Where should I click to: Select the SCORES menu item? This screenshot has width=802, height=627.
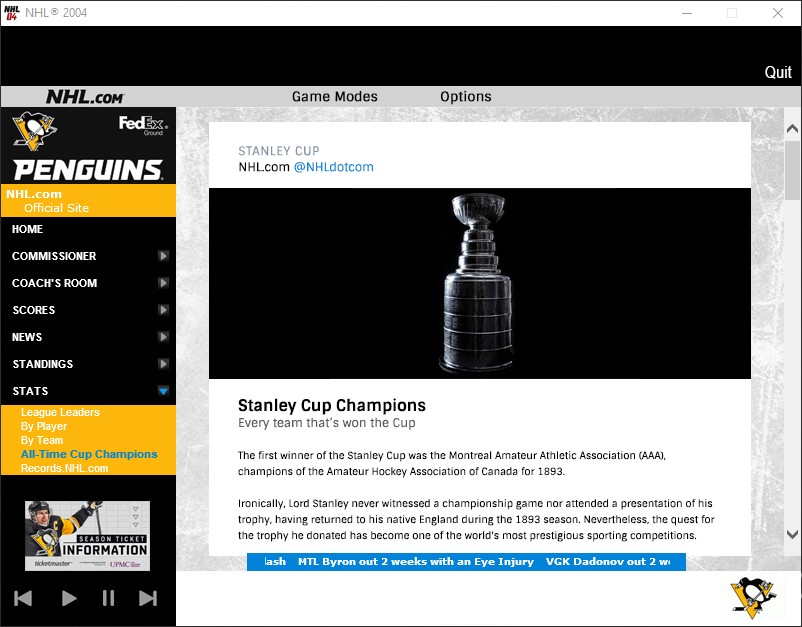(x=34, y=310)
